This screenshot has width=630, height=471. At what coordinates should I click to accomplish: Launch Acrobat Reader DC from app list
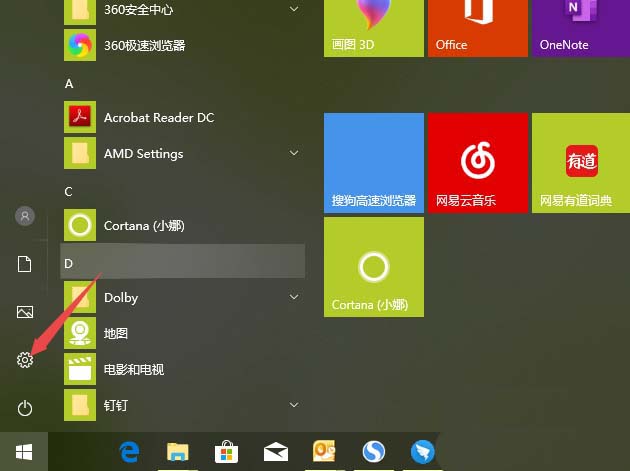click(x=158, y=118)
